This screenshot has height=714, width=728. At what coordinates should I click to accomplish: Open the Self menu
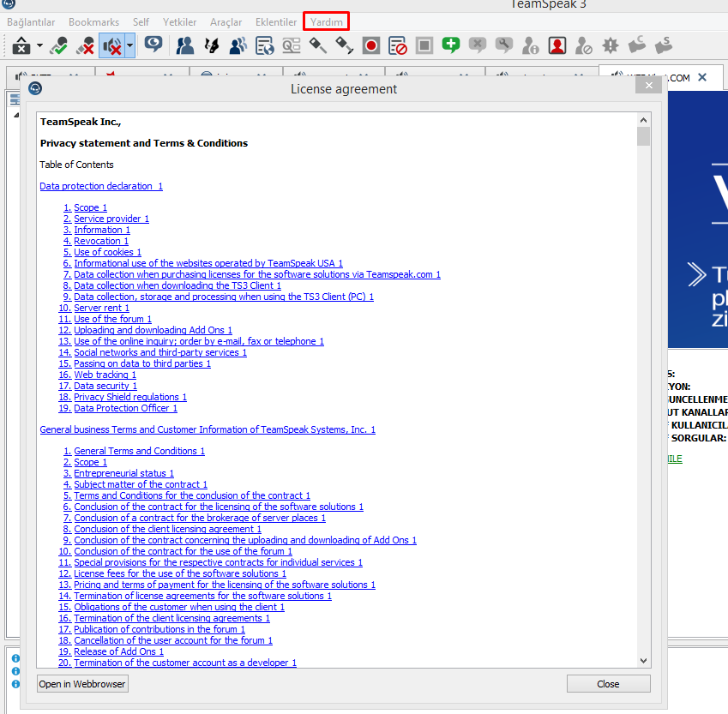(x=141, y=21)
